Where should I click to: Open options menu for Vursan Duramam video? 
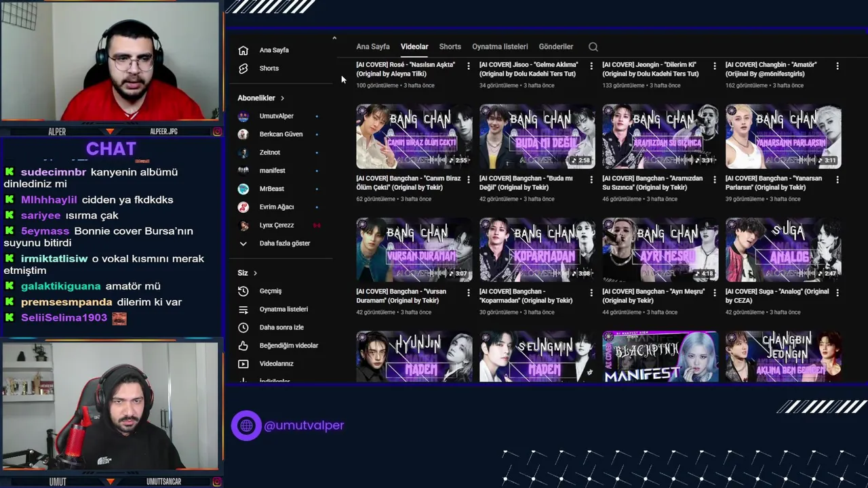[x=469, y=293]
